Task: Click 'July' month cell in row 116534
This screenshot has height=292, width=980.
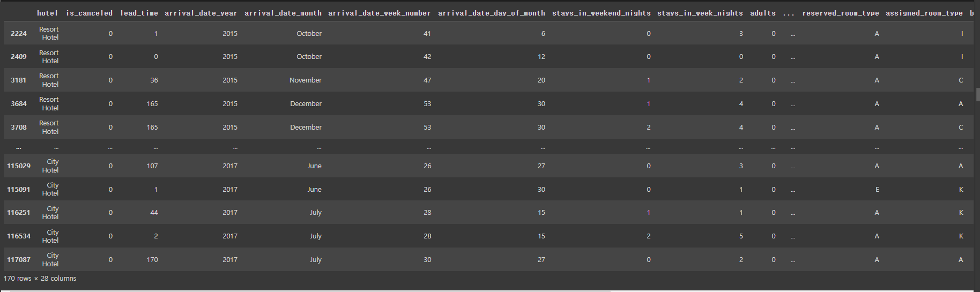Action: (x=316, y=236)
